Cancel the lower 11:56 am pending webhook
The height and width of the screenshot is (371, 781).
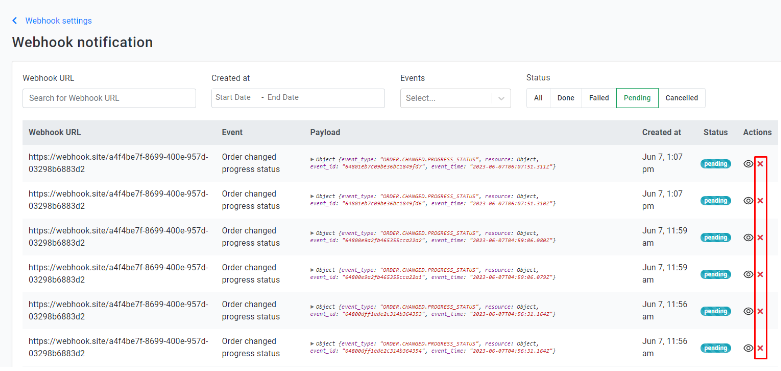coord(760,348)
